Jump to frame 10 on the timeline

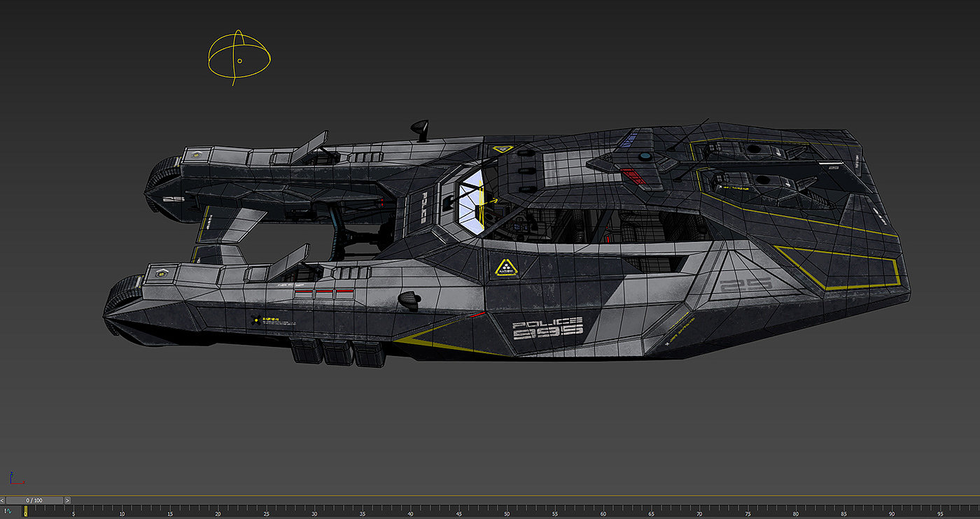click(x=122, y=511)
